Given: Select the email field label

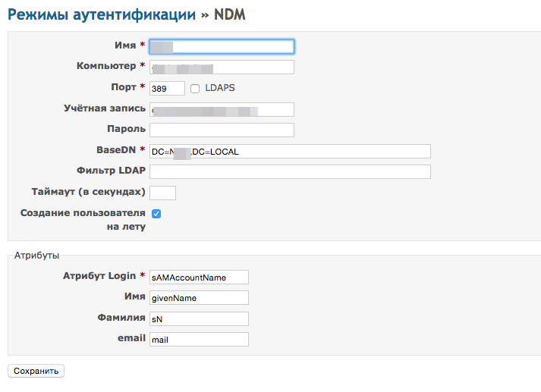Looking at the screenshot, I should 131,338.
